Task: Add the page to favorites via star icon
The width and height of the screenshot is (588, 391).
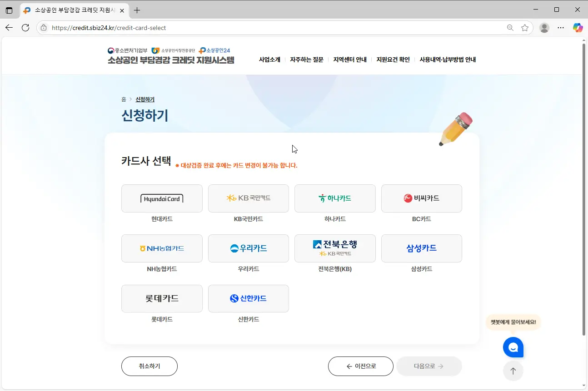Action: pyautogui.click(x=526, y=28)
